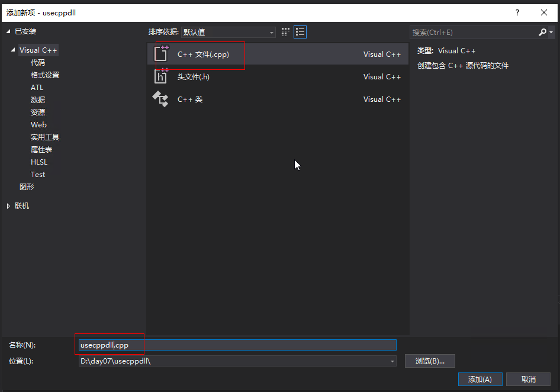The image size is (560, 392).
Task: Open the 排序依据 sort dropdown
Action: [x=228, y=32]
